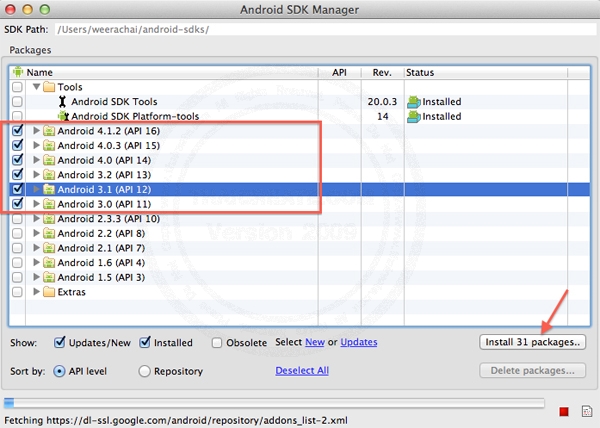Click the Android 1.5 (API 3) package icon
The width and height of the screenshot is (600, 428).
49,277
